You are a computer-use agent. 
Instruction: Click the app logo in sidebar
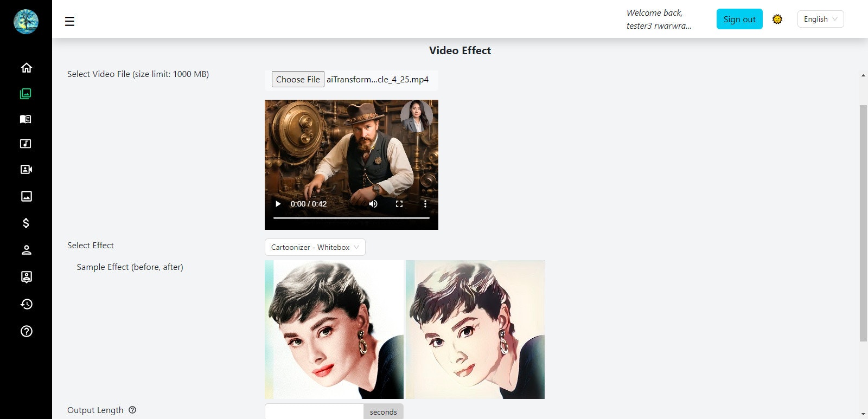(x=26, y=22)
